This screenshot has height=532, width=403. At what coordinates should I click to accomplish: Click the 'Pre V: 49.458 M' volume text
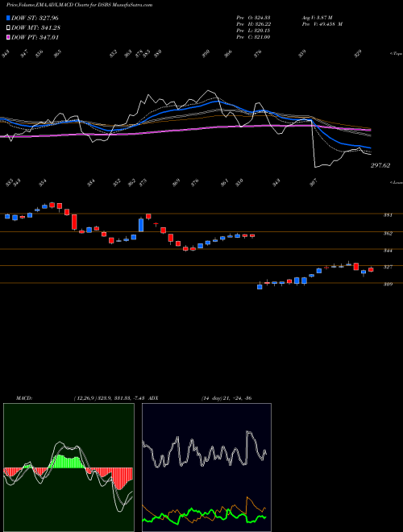[322, 24]
